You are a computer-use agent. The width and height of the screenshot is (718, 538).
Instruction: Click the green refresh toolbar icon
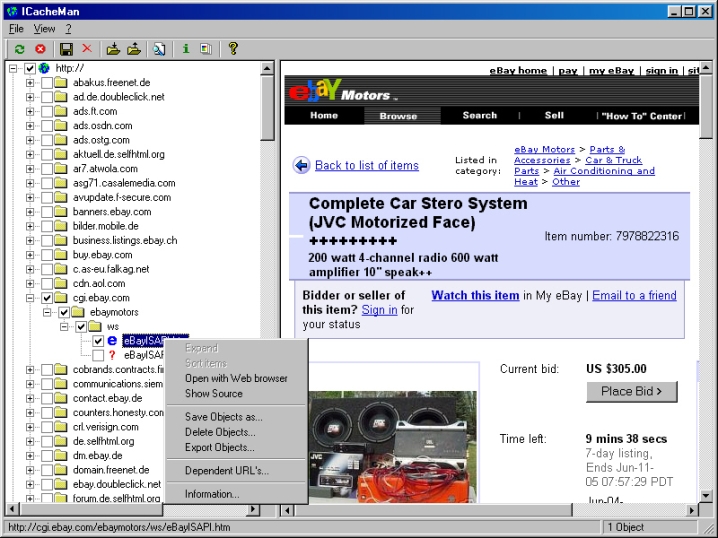point(19,48)
